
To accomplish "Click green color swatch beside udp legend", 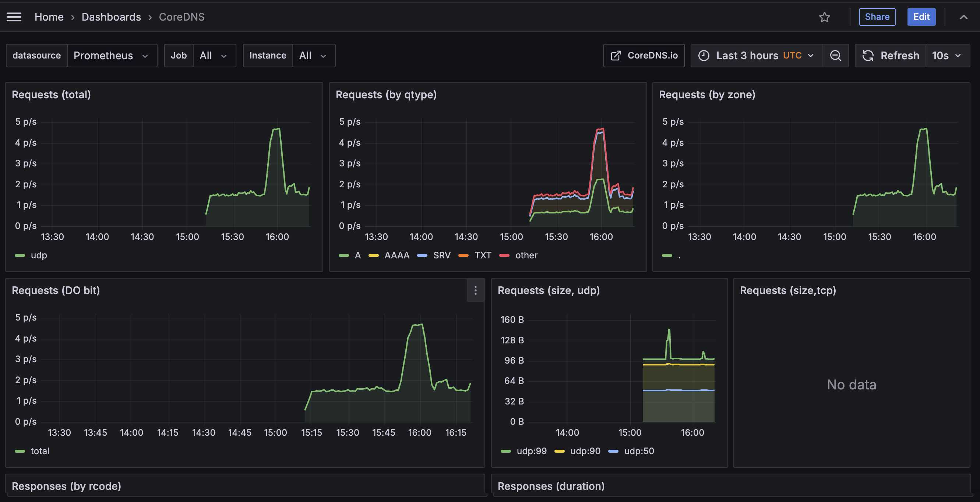I will tap(20, 255).
